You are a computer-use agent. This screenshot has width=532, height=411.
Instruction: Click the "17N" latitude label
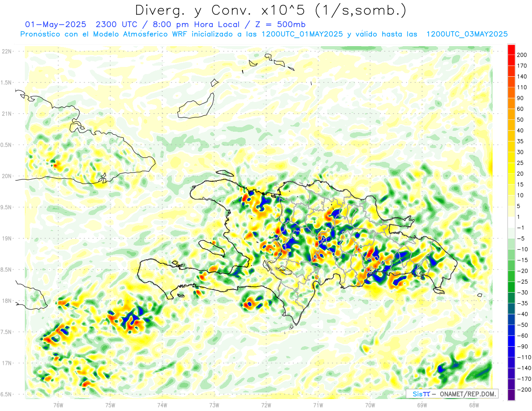tap(6, 363)
